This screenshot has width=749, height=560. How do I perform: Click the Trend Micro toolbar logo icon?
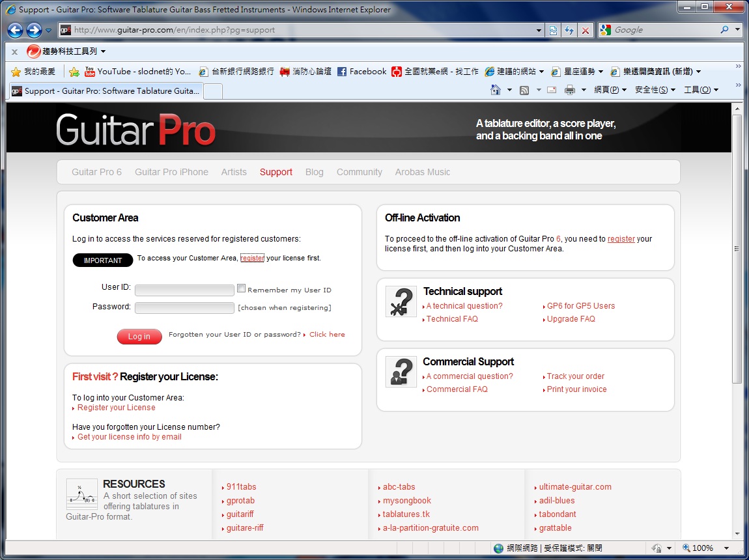33,51
